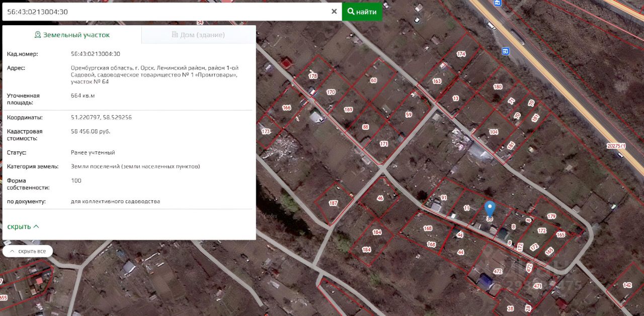Select parcel 179 on the map
Screen dimensions: 644x316
point(552,217)
